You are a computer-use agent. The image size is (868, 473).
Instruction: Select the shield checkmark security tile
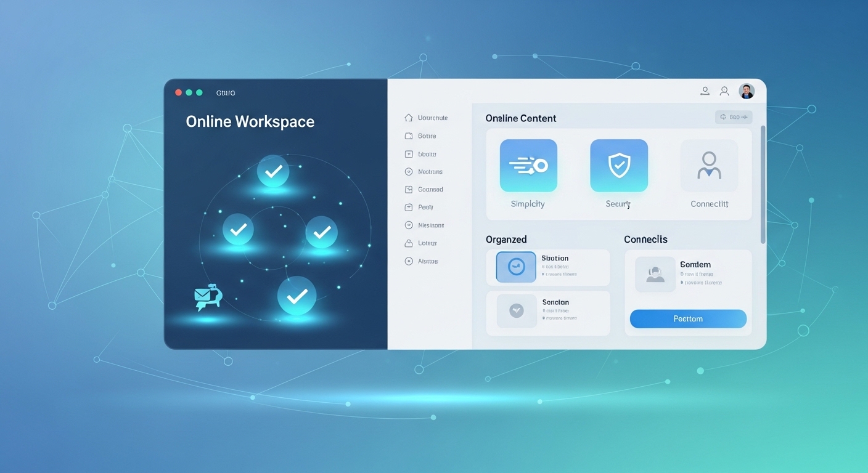tap(619, 166)
